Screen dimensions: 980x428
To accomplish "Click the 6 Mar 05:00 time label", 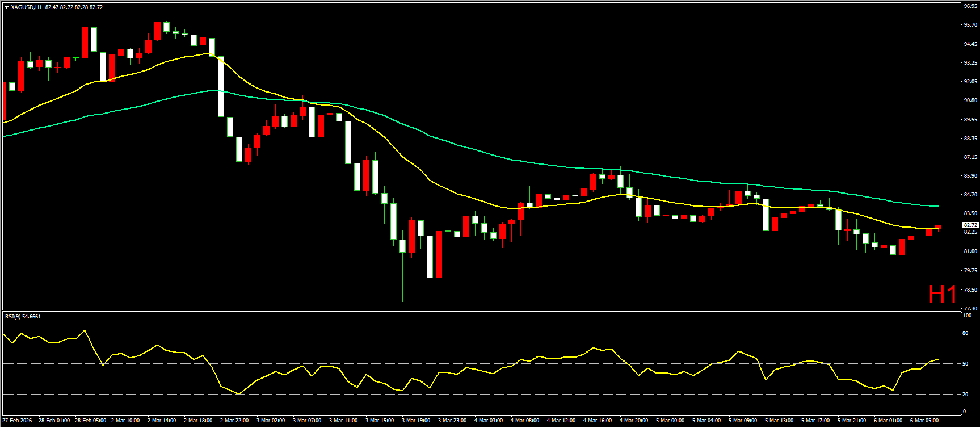I will pyautogui.click(x=924, y=421).
